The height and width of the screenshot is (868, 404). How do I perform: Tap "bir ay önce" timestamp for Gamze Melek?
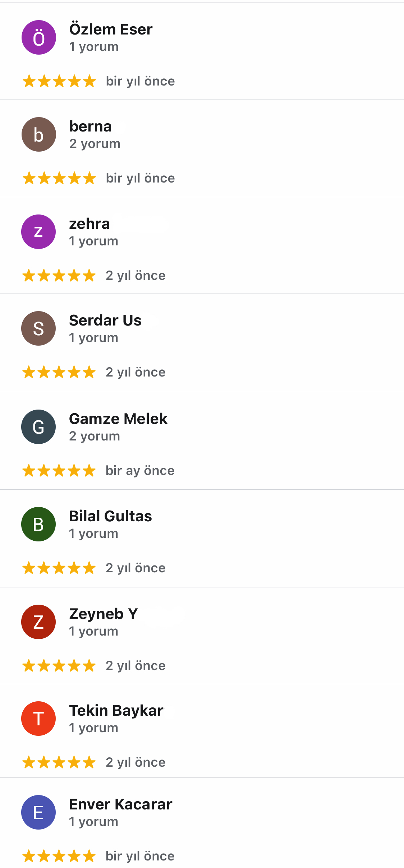(x=140, y=471)
